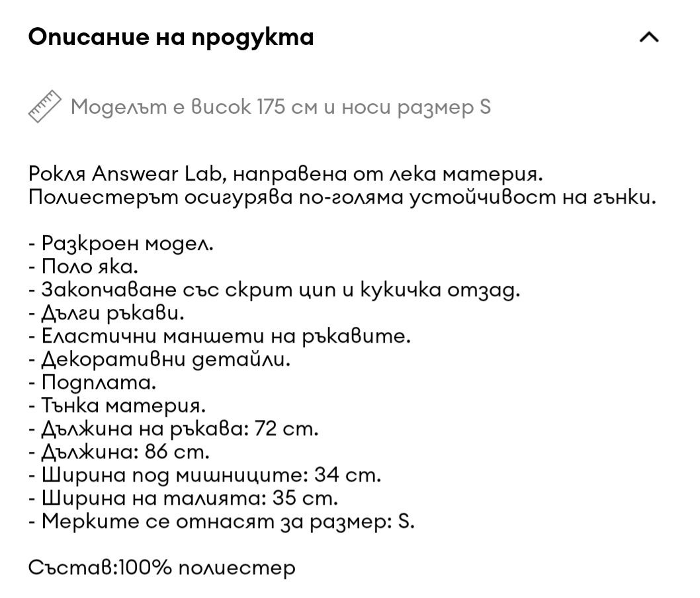The width and height of the screenshot is (700, 598).
Task: Click the 'Еластични маншети на ръкавите' line
Action: pos(219,337)
